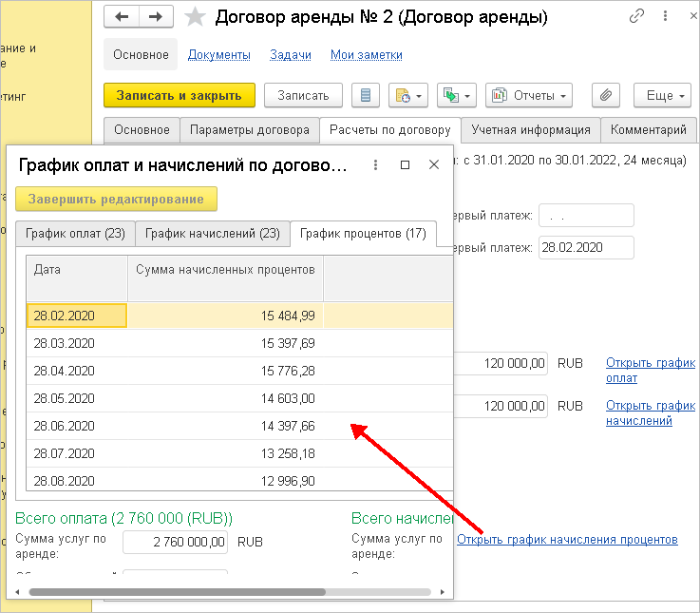The width and height of the screenshot is (700, 613).
Task: Click the Записать button
Action: click(303, 95)
